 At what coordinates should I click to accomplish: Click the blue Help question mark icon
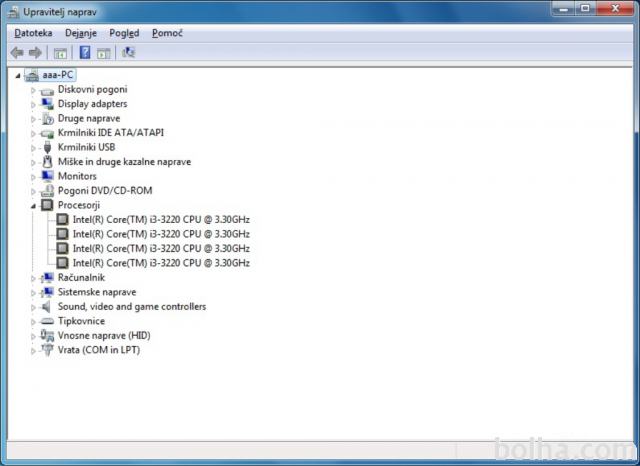coord(85,52)
